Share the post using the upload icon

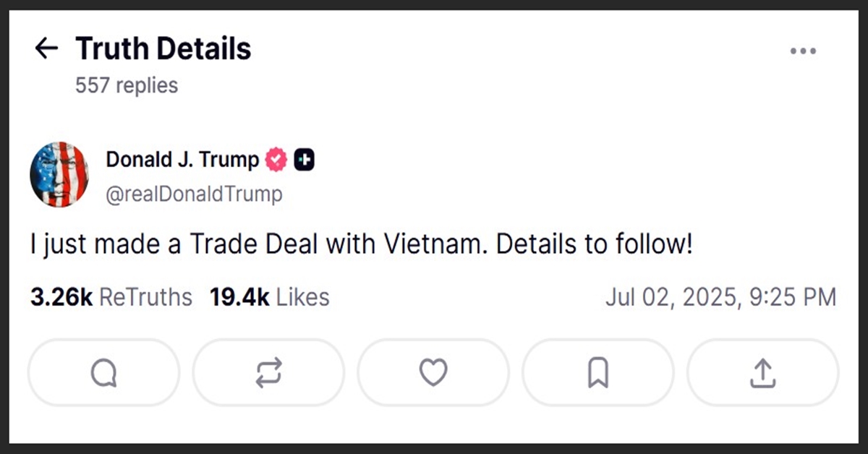pos(762,372)
